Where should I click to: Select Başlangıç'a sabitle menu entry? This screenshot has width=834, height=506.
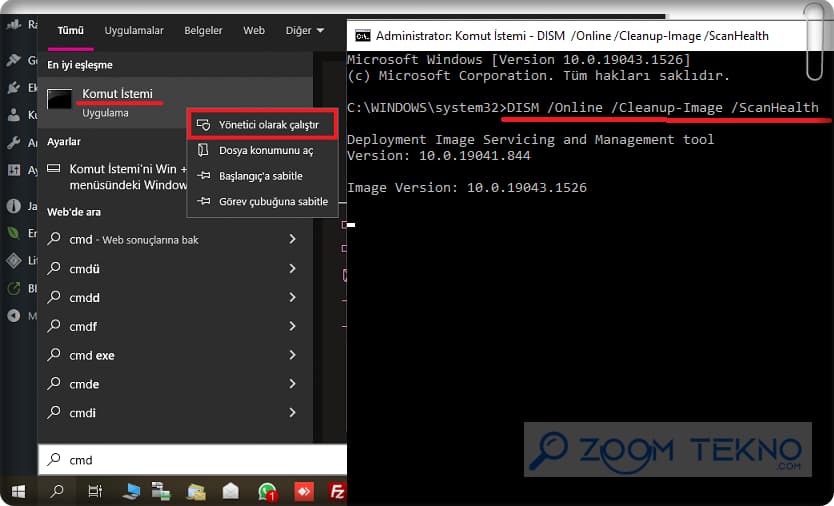tap(262, 176)
